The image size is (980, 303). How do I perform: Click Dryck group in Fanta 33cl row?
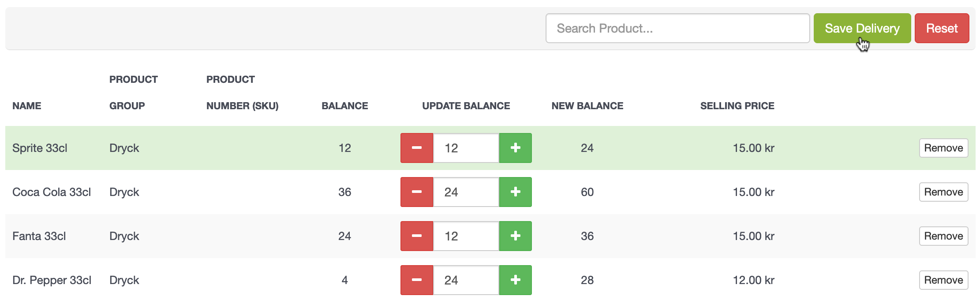tap(124, 236)
